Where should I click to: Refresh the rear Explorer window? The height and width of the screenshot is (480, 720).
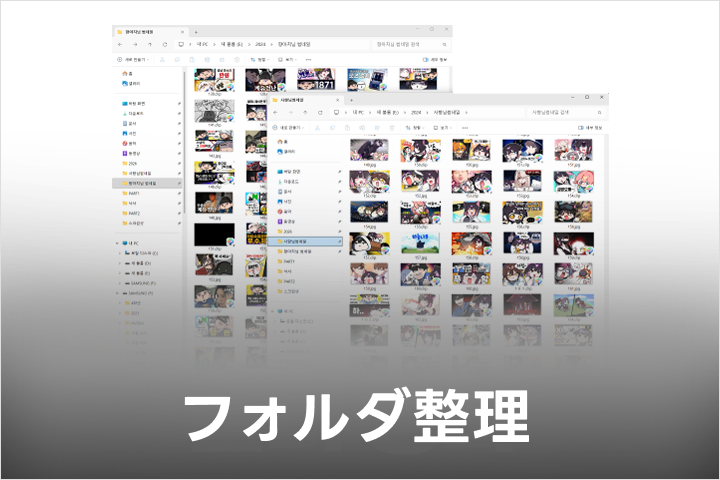[165, 45]
